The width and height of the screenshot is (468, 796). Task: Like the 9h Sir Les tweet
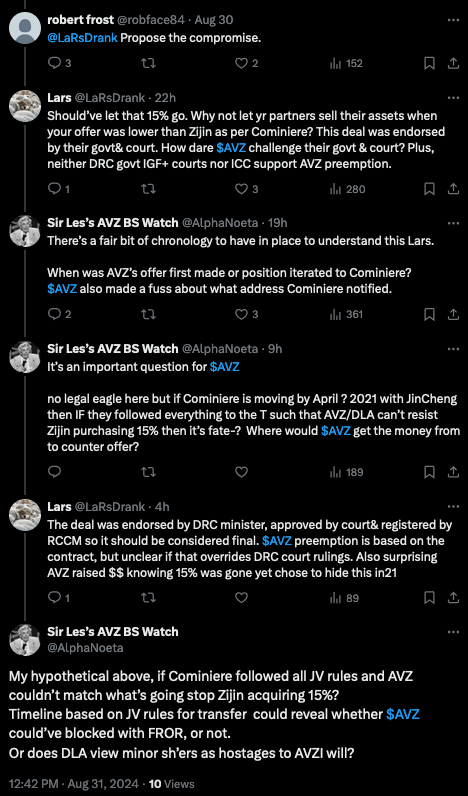coord(242,472)
